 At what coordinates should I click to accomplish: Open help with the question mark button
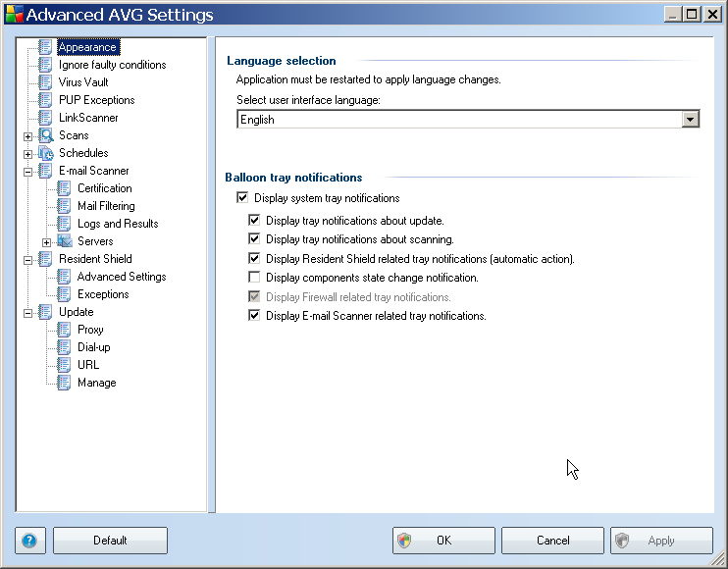[x=30, y=541]
